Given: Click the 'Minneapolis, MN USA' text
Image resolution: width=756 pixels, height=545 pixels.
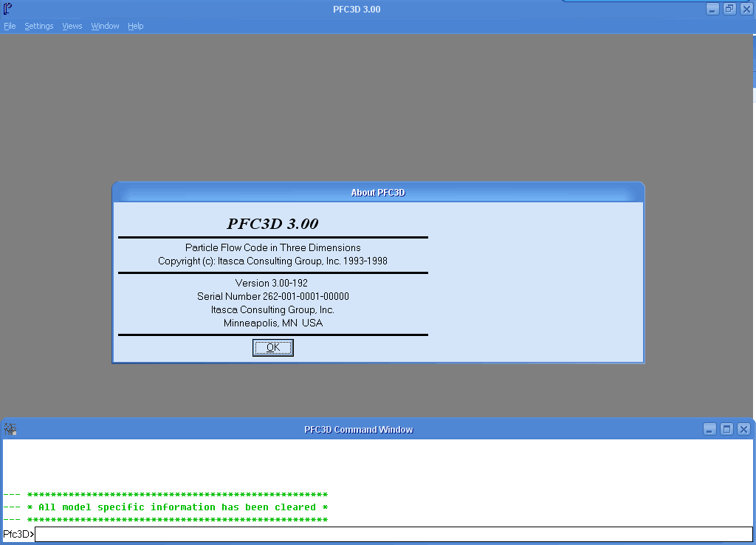Looking at the screenshot, I should 273,323.
